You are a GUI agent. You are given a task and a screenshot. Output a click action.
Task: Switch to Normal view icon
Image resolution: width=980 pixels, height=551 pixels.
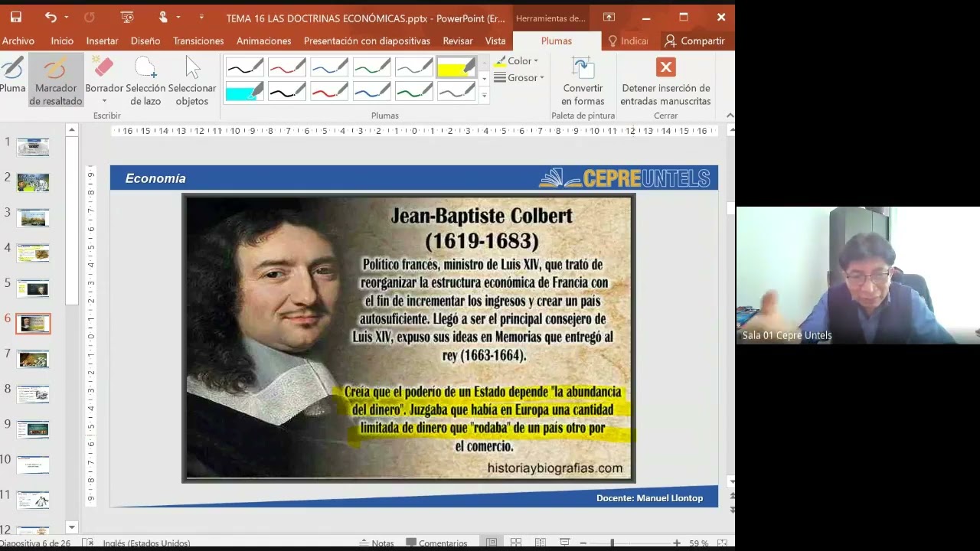tap(492, 543)
